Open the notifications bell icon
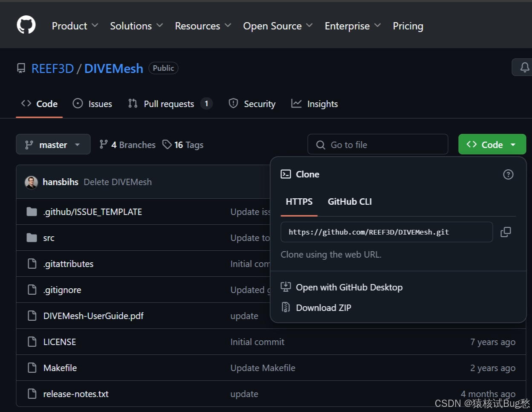 click(525, 67)
